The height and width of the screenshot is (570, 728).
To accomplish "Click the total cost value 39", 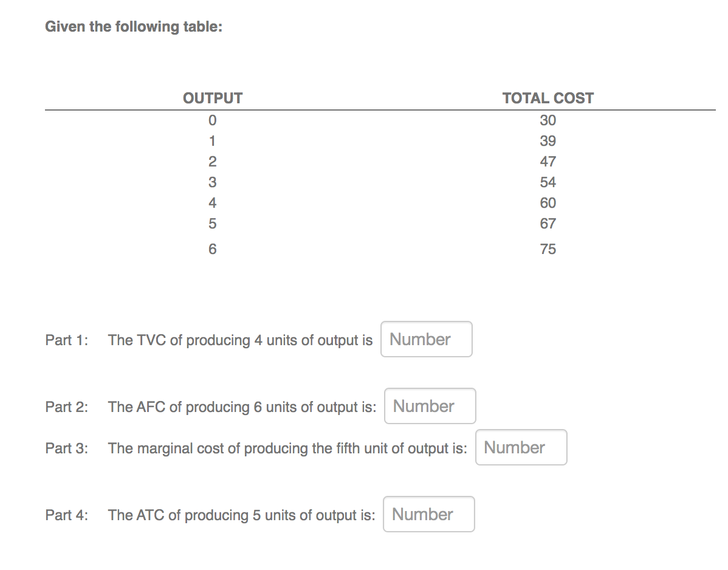I will click(548, 140).
